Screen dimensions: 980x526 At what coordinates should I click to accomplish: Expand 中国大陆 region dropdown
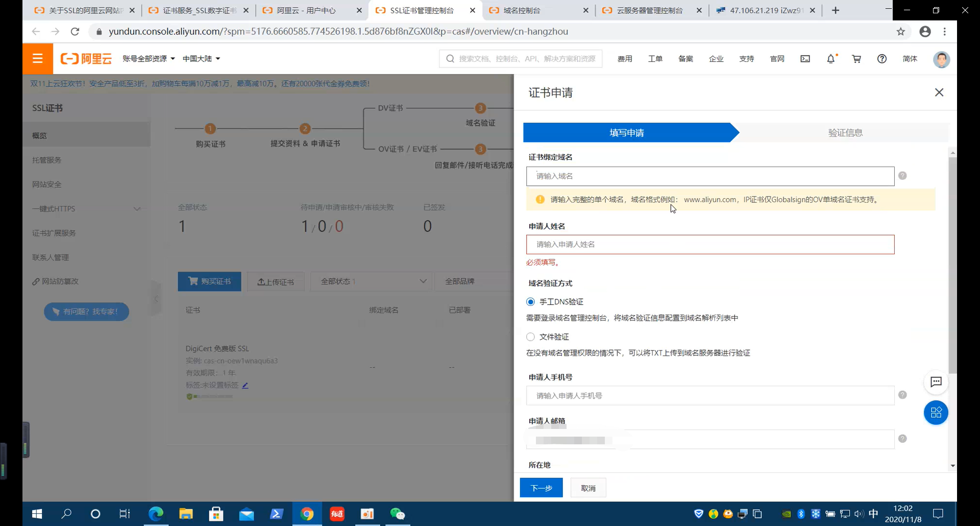[202, 59]
